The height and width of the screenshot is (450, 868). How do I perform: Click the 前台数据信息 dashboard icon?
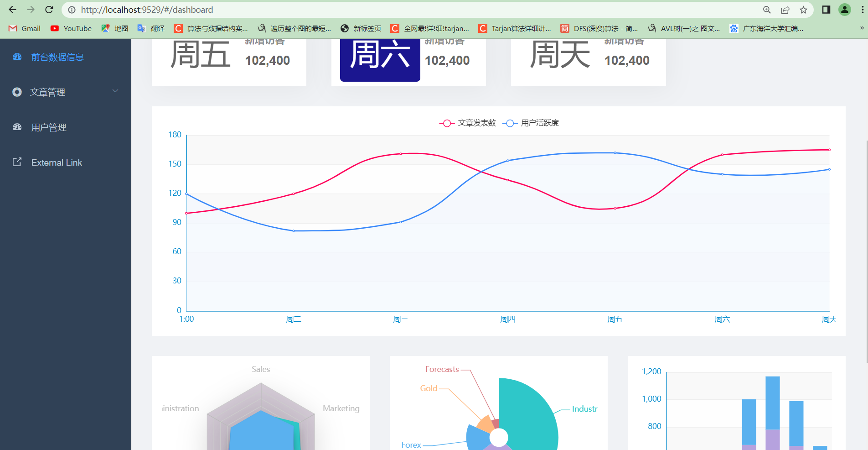tap(17, 57)
